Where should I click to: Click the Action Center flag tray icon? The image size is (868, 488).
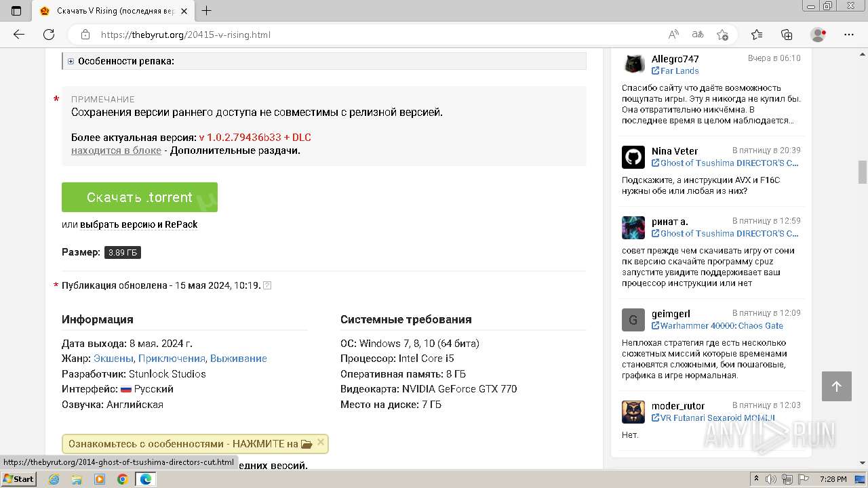tap(805, 479)
